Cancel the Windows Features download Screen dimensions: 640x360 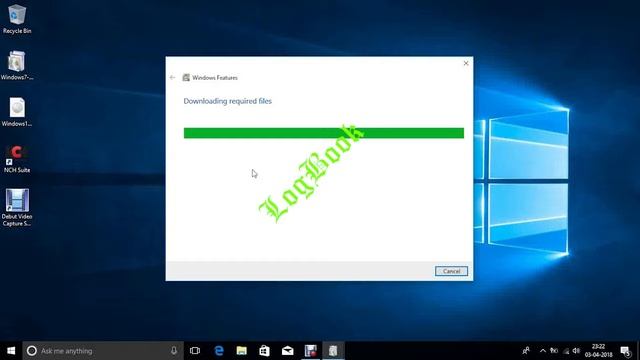[x=451, y=271]
